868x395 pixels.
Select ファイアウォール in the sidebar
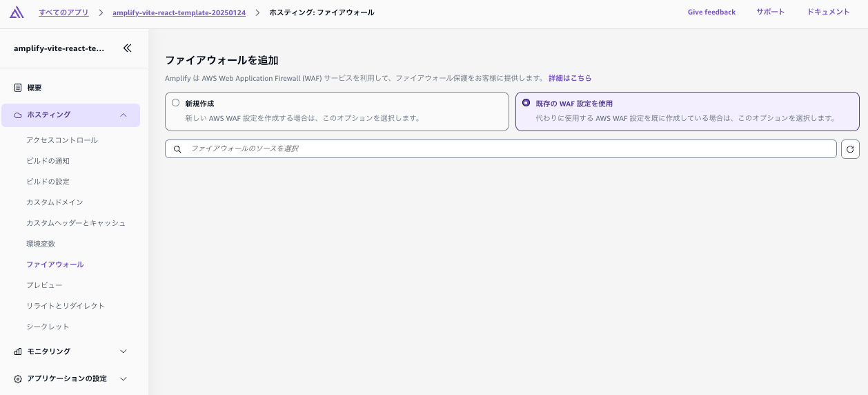(x=55, y=264)
